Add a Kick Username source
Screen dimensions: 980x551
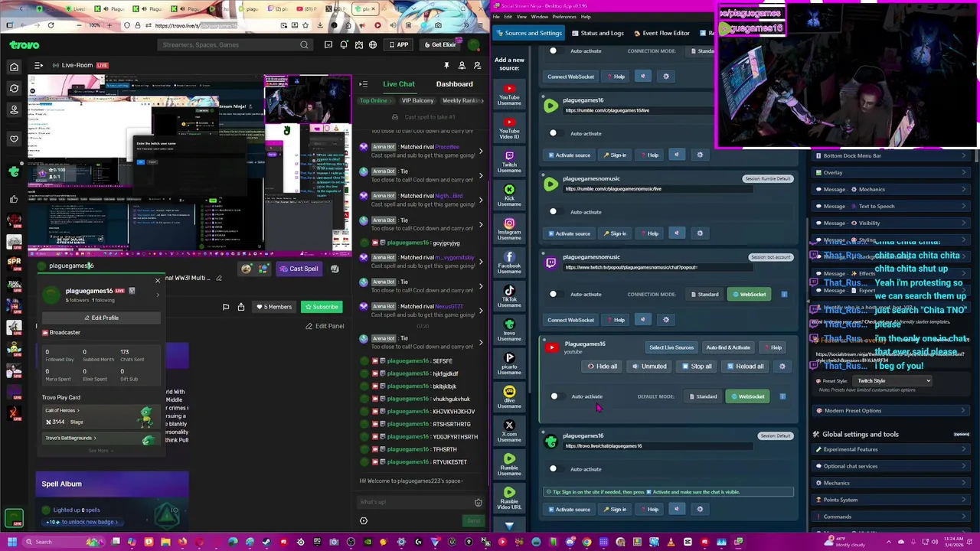pos(509,194)
